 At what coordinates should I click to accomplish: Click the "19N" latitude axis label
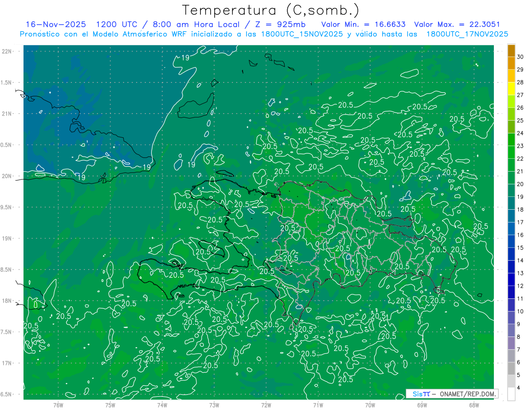(7, 238)
